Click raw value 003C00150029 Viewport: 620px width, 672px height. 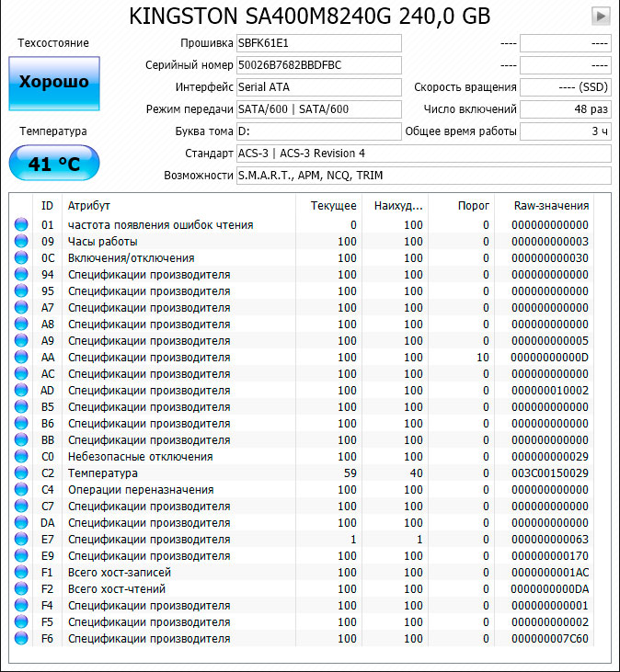(550, 473)
